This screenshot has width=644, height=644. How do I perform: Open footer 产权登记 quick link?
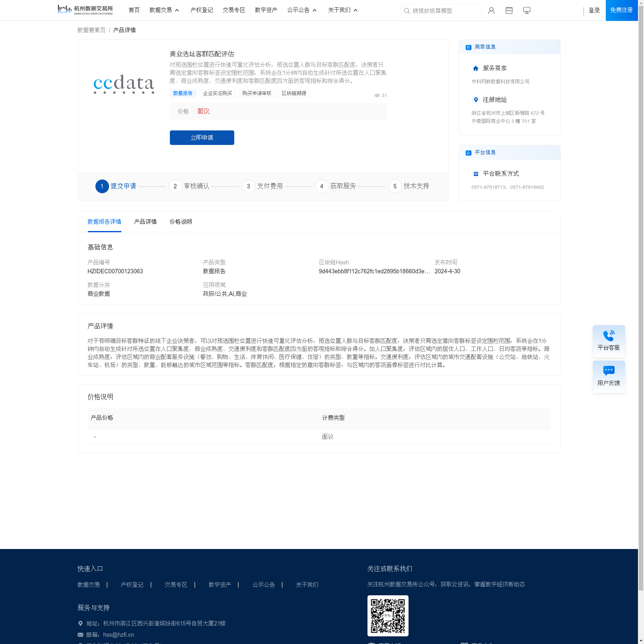coord(132,585)
